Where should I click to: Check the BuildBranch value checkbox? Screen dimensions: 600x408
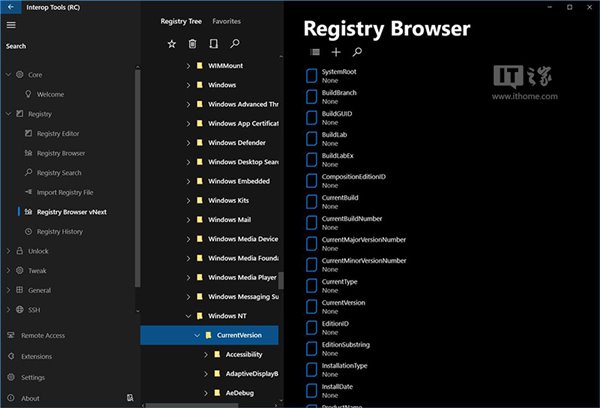tap(311, 97)
